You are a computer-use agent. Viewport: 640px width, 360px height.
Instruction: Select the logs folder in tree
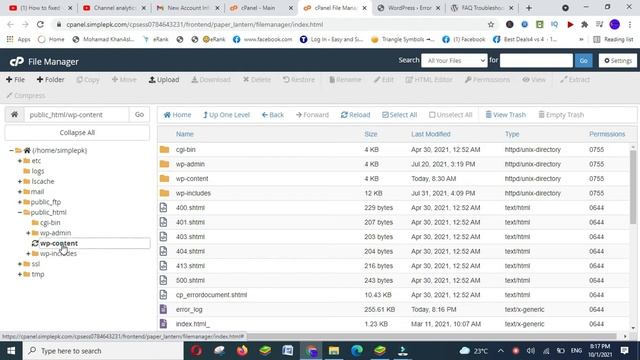pyautogui.click(x=38, y=171)
